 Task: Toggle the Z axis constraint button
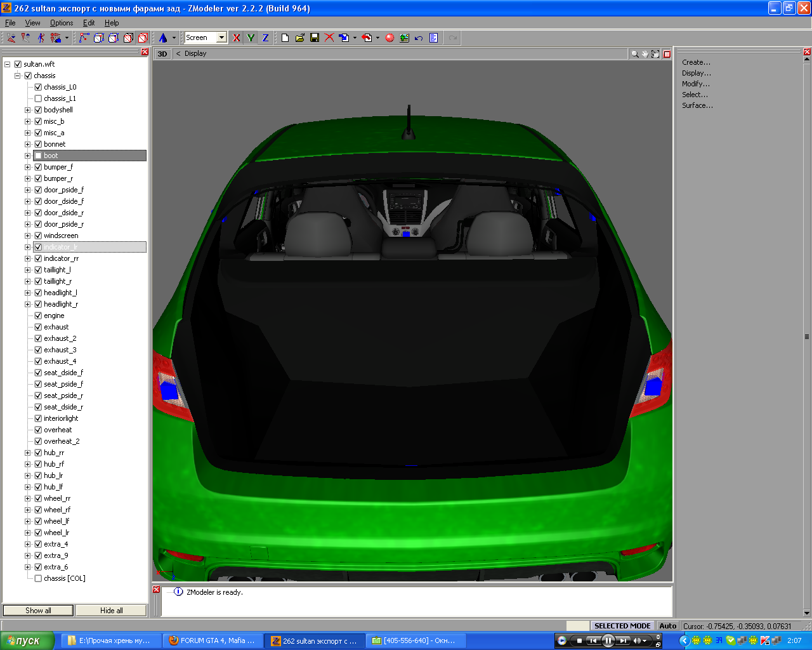coord(265,38)
